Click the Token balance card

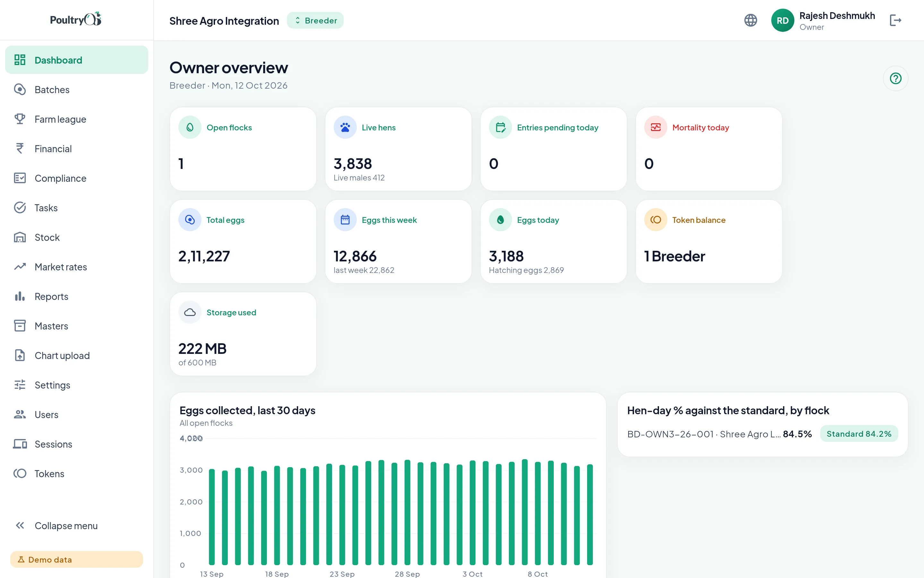(x=709, y=241)
